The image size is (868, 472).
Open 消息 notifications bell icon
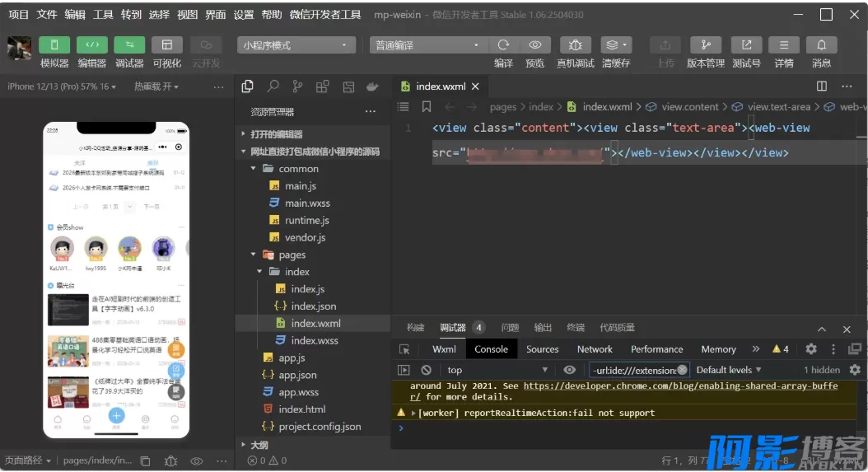[821, 45]
